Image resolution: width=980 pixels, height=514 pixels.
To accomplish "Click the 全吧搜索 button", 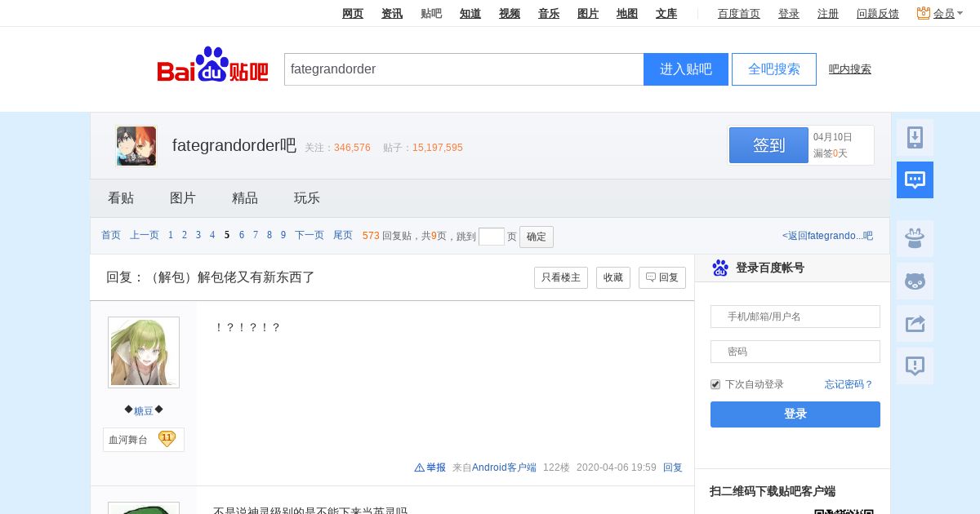I will tap(774, 69).
